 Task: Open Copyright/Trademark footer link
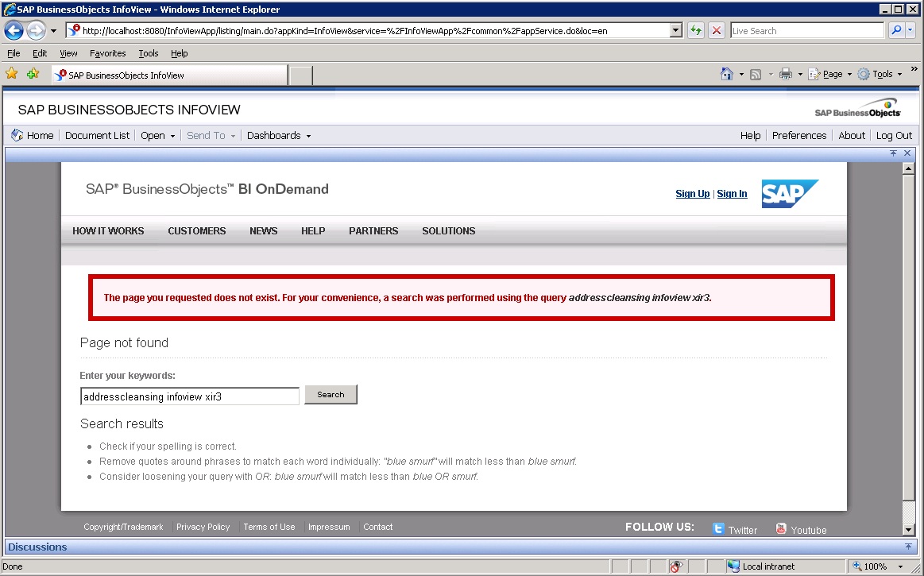coord(123,527)
